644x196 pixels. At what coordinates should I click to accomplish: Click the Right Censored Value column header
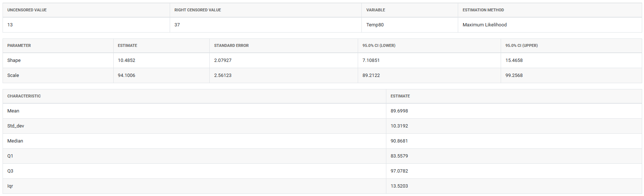pos(198,10)
